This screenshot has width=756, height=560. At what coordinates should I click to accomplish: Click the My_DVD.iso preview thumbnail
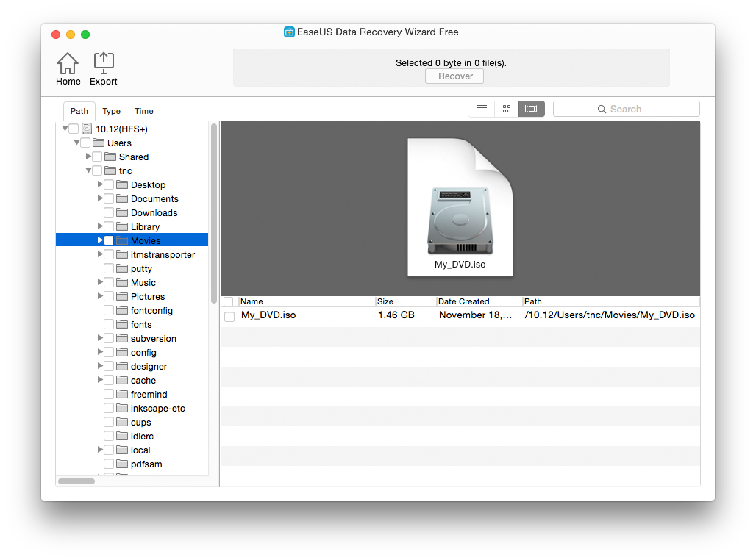(x=460, y=207)
